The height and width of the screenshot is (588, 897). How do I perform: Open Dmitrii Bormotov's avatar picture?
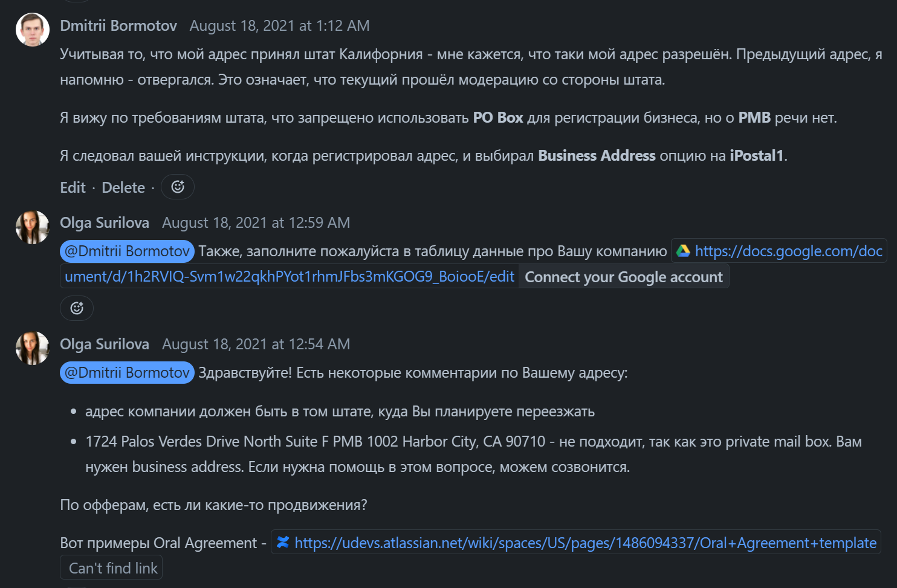click(x=32, y=30)
